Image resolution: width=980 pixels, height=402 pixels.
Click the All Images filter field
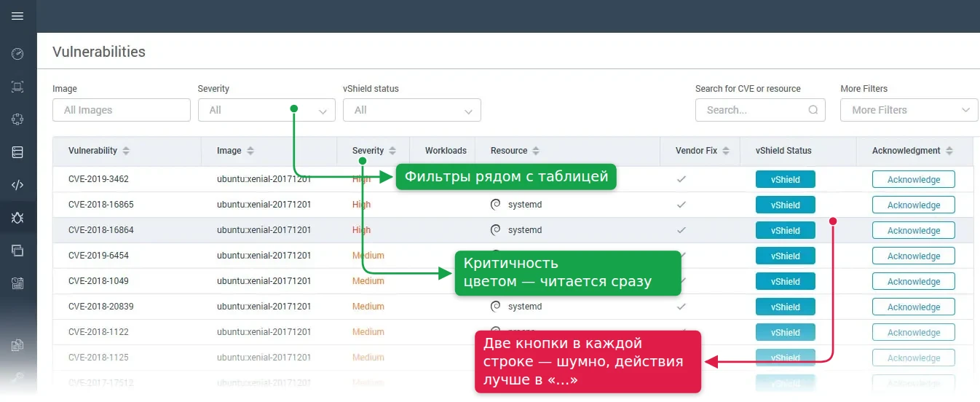[x=122, y=110]
